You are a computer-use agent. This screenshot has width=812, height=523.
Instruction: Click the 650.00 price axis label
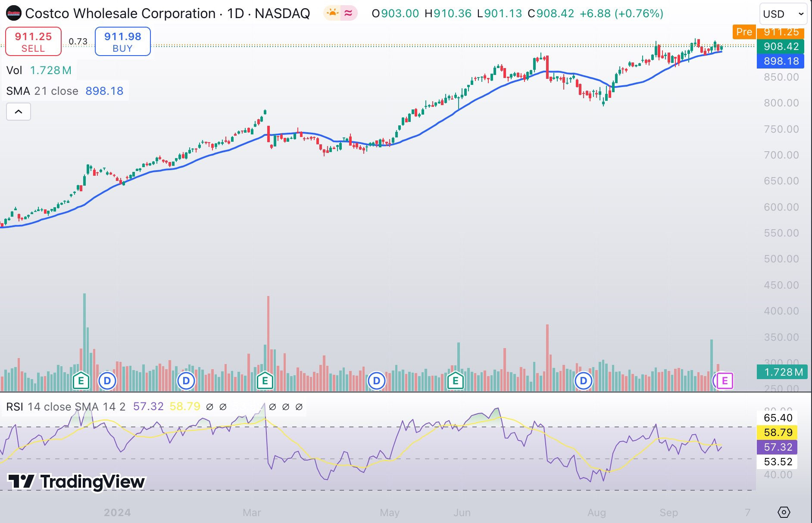pyautogui.click(x=781, y=181)
